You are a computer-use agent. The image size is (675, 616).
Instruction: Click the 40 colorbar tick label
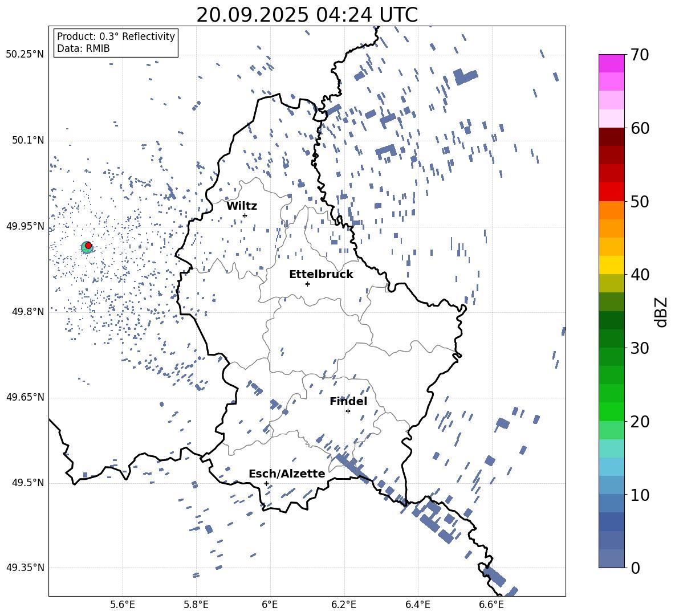(640, 275)
